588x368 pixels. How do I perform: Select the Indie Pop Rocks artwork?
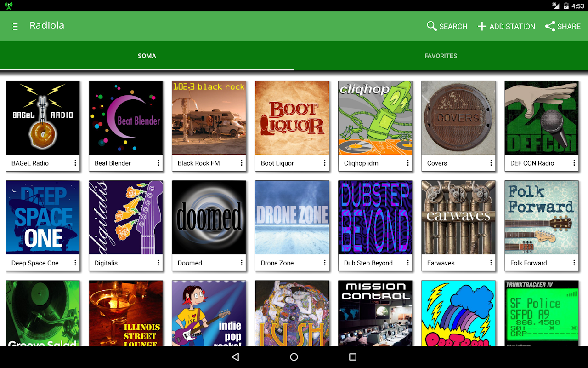pos(209,313)
